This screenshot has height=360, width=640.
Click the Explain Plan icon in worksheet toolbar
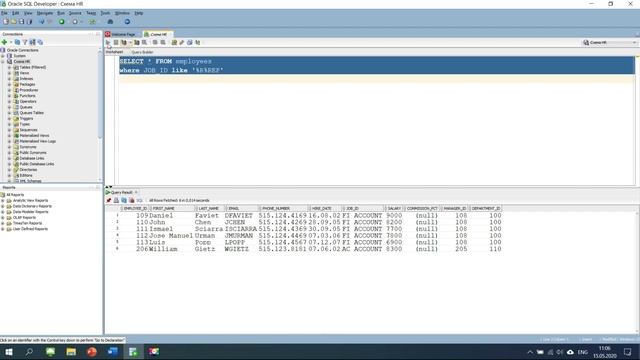[x=124, y=42]
